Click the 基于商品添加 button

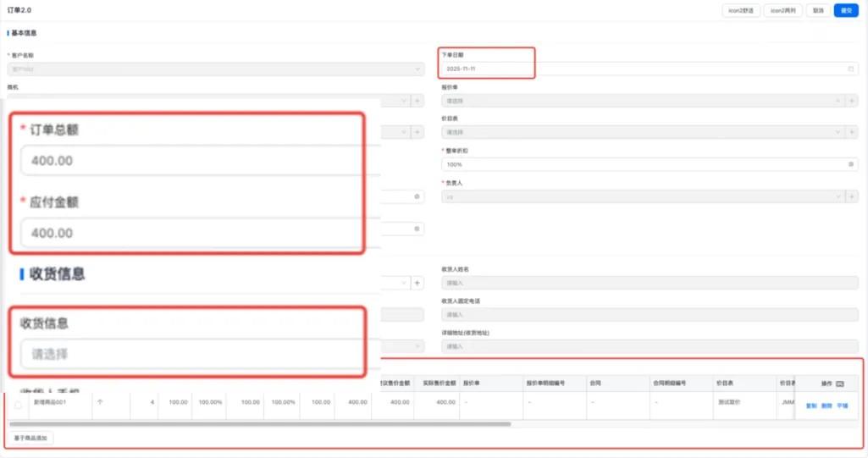click(32, 439)
